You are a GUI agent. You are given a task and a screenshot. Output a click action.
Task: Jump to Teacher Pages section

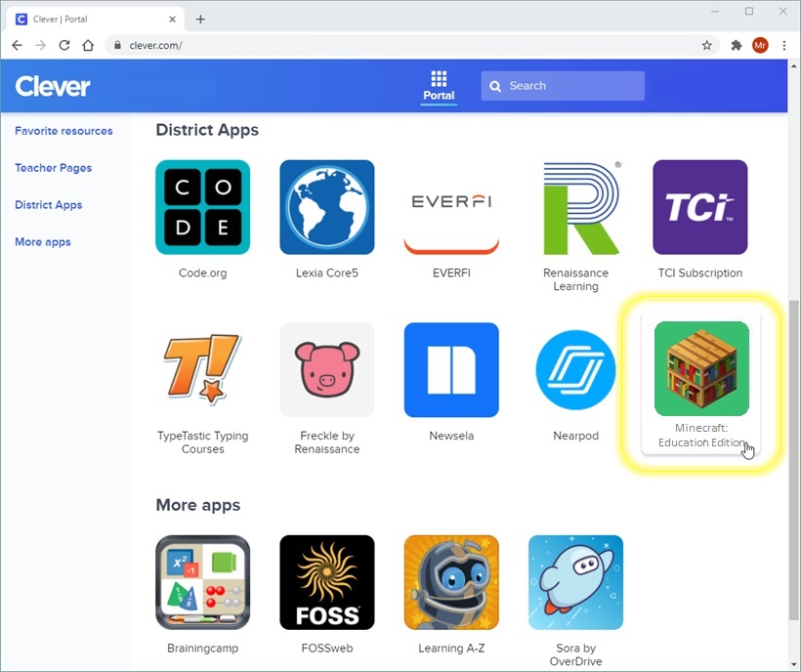[x=53, y=168]
